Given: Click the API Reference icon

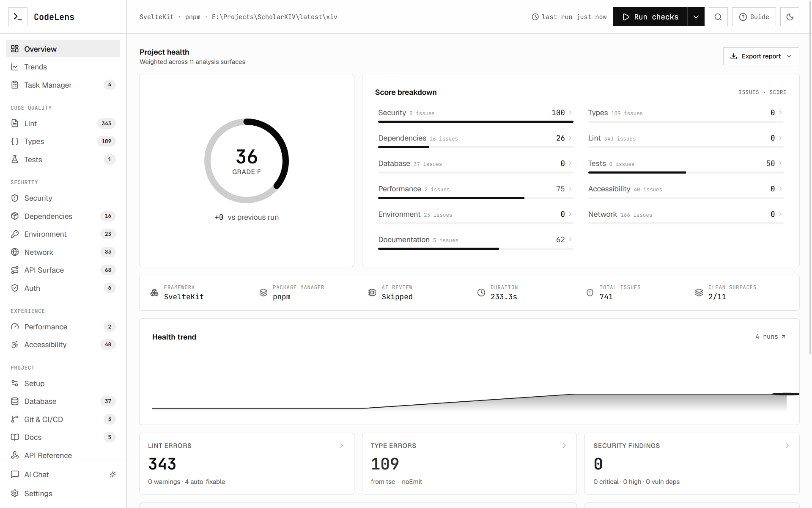Looking at the screenshot, I should pyautogui.click(x=15, y=455).
